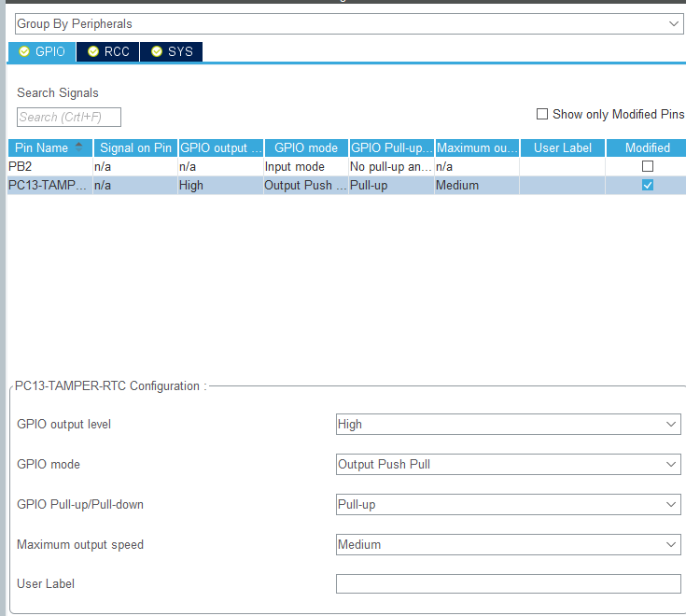Sort by Modified column header
Image resolution: width=686 pixels, height=616 pixels.
(648, 147)
